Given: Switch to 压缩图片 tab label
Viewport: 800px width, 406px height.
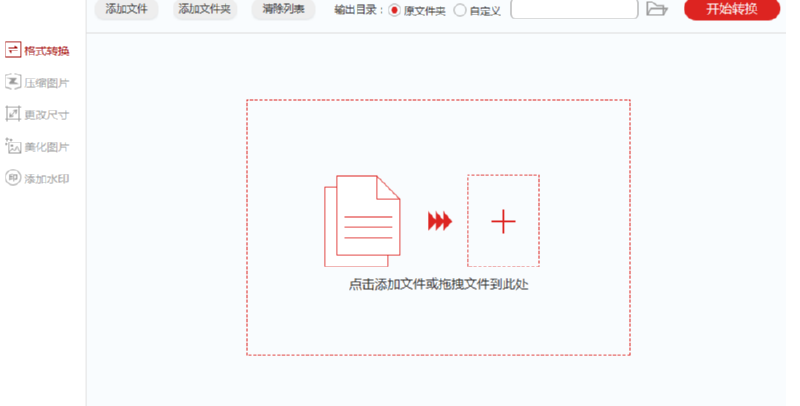Looking at the screenshot, I should point(46,83).
